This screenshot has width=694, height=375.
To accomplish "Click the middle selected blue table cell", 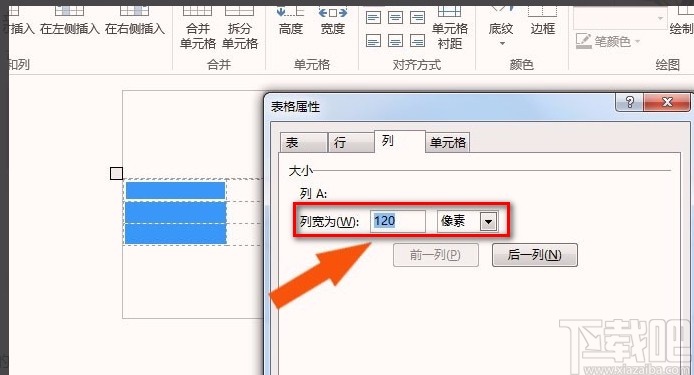I will point(175,212).
